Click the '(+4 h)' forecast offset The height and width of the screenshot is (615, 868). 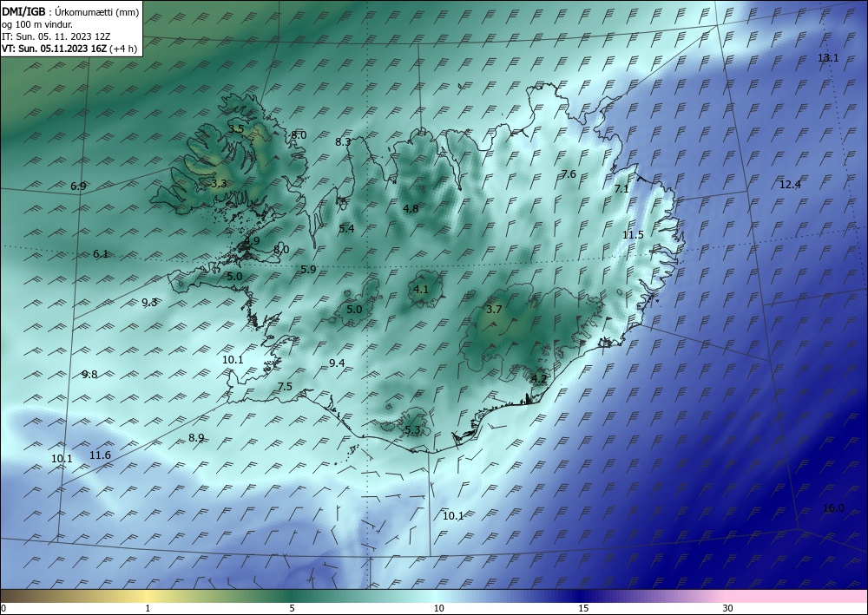point(123,48)
